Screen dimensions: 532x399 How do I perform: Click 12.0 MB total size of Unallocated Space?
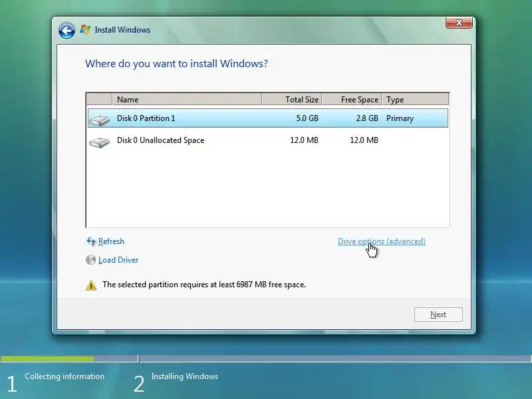[x=304, y=140]
